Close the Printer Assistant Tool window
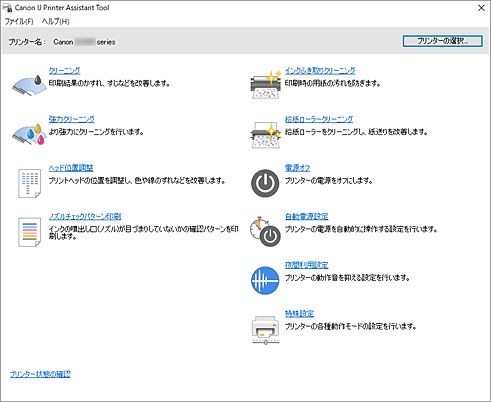This screenshot has width=491, height=402. pyautogui.click(x=481, y=8)
